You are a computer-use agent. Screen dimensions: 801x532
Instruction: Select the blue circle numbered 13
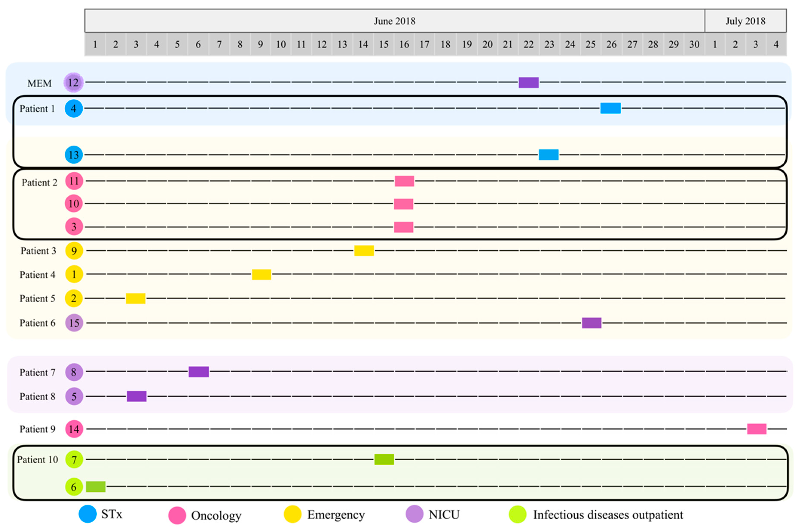(74, 155)
